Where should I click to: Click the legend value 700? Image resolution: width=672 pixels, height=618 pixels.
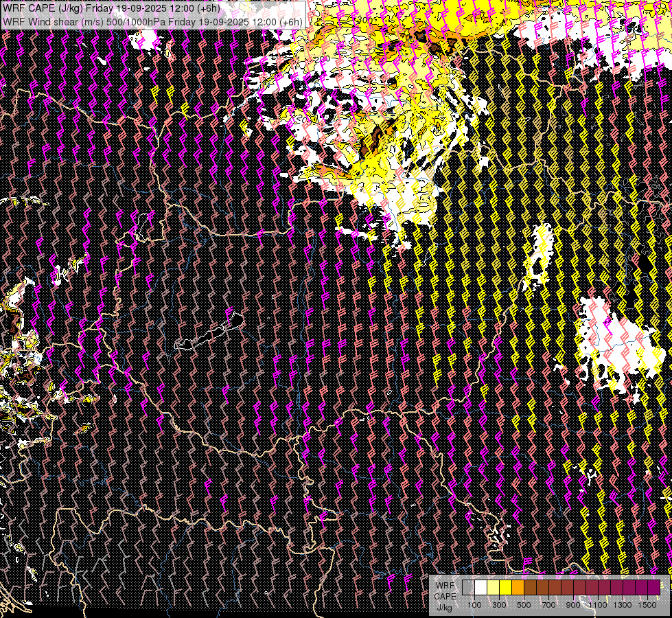[548, 605]
